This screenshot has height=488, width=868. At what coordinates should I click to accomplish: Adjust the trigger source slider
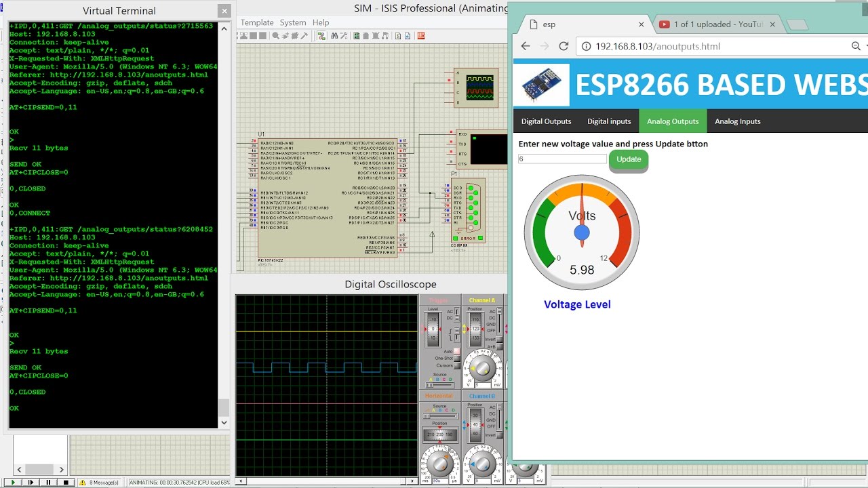tap(440, 384)
